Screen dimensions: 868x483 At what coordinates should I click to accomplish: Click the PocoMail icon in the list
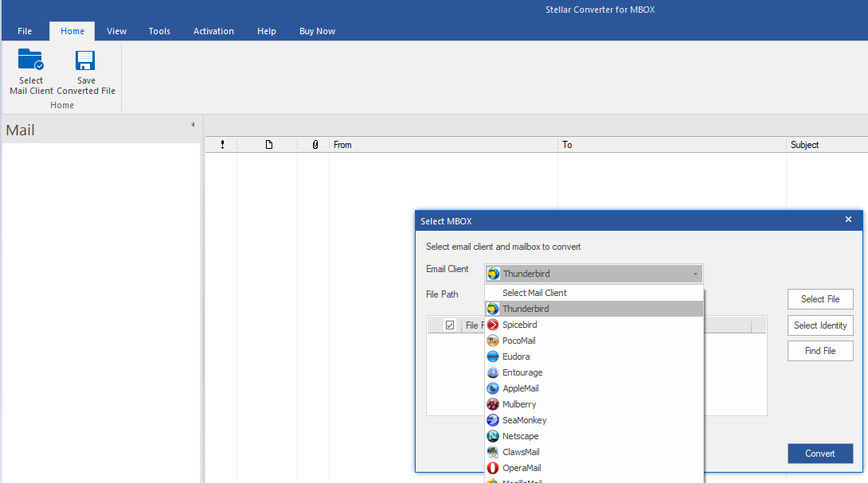click(493, 341)
